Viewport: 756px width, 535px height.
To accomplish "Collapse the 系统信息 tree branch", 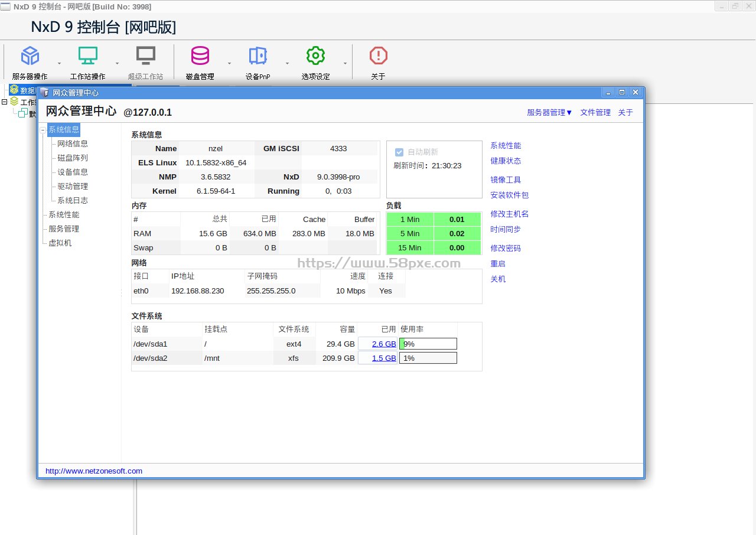I will [x=43, y=130].
